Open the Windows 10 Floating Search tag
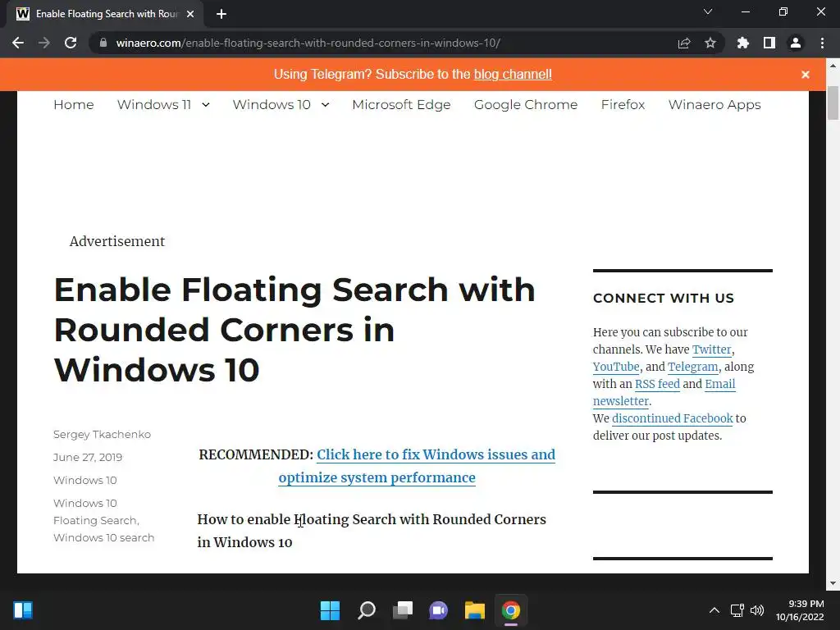Image resolution: width=840 pixels, height=630 pixels. [96, 512]
